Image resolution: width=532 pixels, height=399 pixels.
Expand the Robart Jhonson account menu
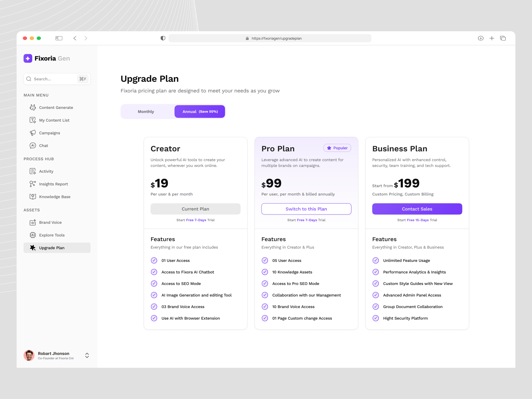(87, 355)
